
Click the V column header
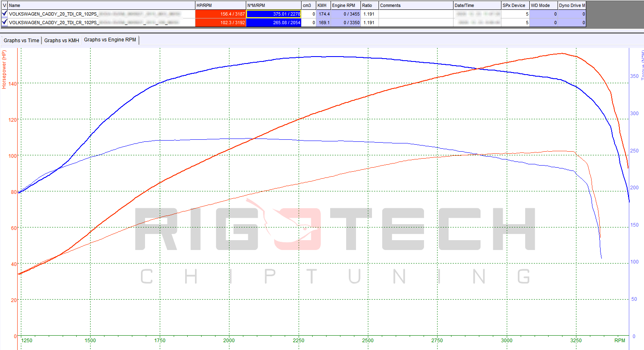point(5,5)
